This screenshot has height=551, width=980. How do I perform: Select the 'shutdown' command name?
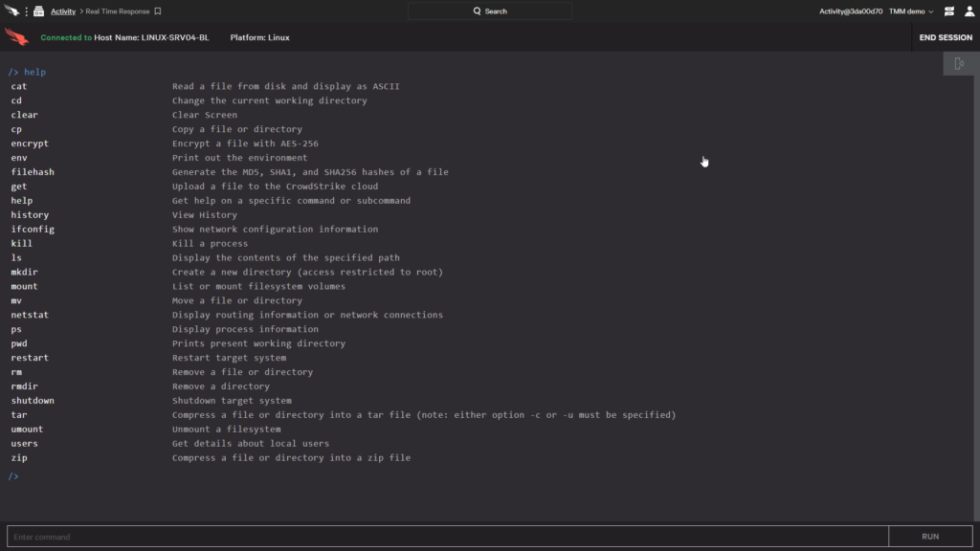[33, 401]
